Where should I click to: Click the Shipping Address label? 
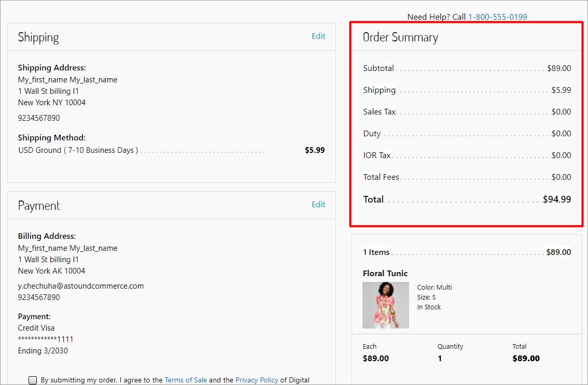[52, 68]
